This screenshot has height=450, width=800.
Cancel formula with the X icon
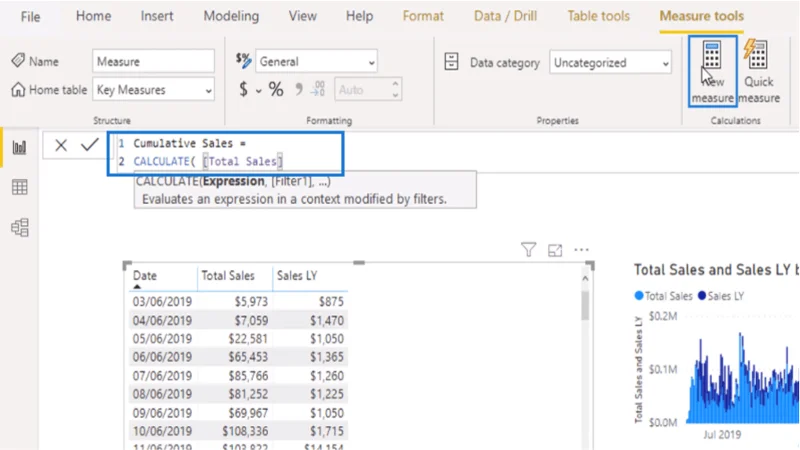pyautogui.click(x=61, y=145)
